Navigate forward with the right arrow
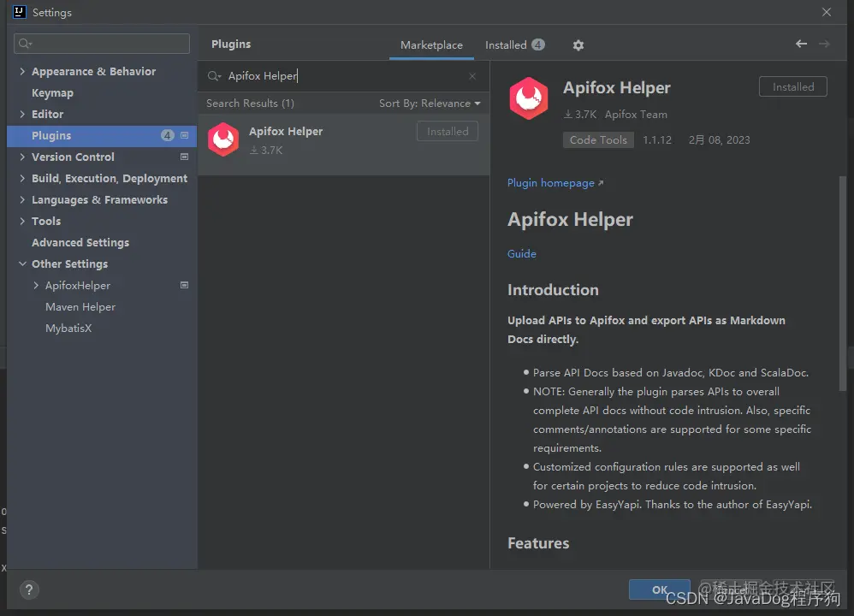Viewport: 854px width, 616px height. pyautogui.click(x=824, y=44)
